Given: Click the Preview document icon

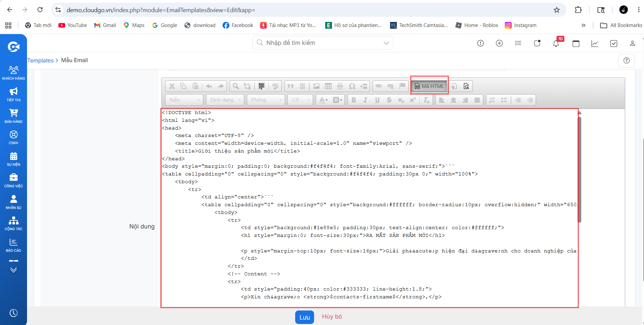Looking at the screenshot, I should tap(466, 86).
